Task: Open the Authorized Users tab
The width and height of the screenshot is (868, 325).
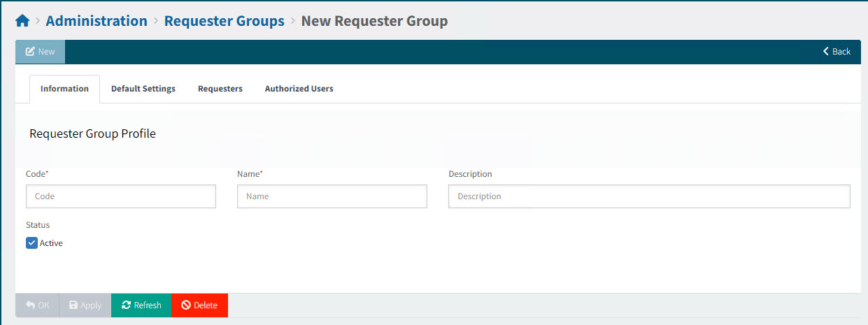Action: point(299,89)
